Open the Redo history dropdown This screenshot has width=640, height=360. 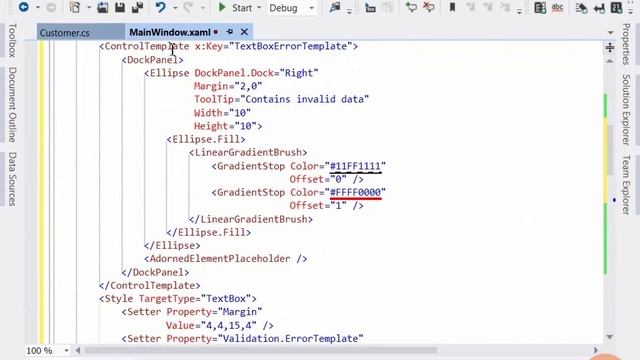[x=202, y=8]
